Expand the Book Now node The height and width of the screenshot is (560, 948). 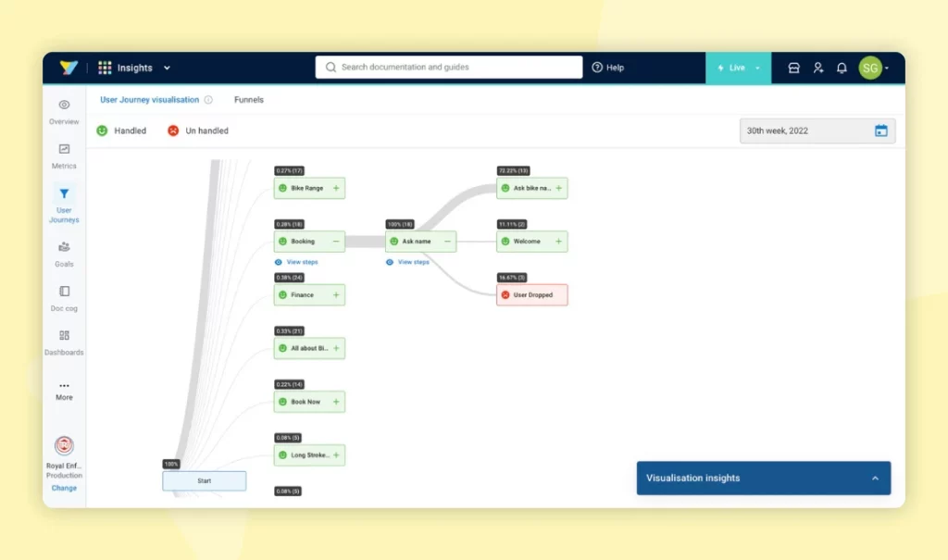[x=336, y=402]
